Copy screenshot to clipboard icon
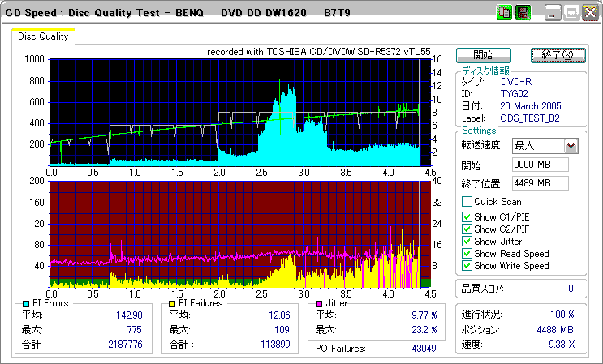603x364 pixels. 503,13
